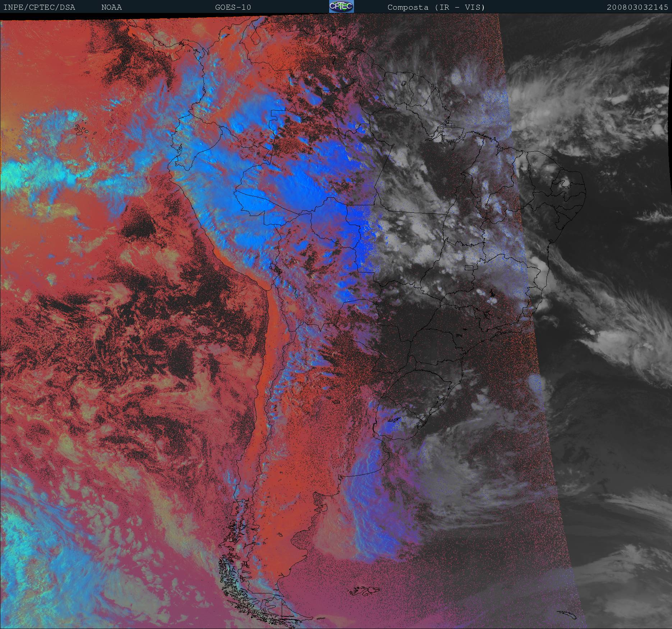Select the "GOES-10" satellite label
This screenshot has width=672, height=629.
[x=233, y=7]
